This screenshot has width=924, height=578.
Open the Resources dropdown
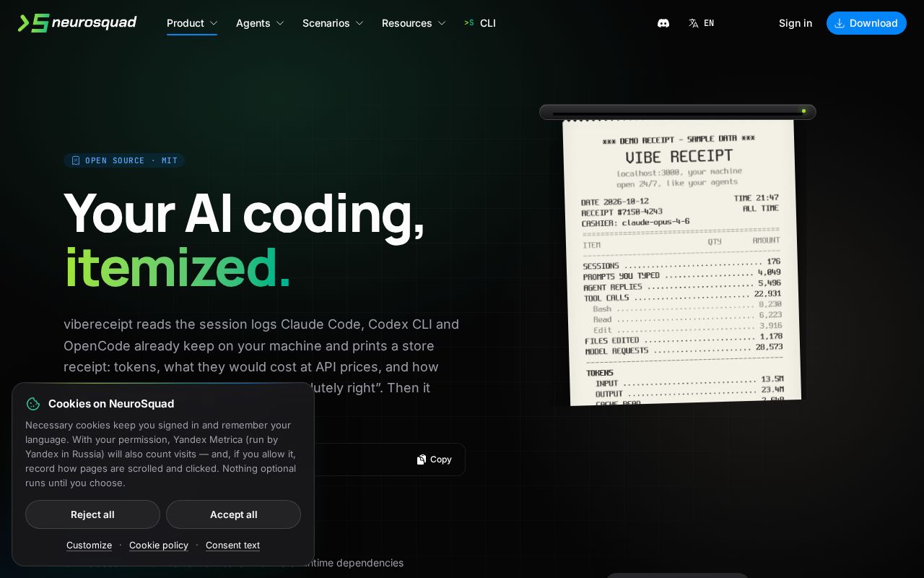coord(414,23)
